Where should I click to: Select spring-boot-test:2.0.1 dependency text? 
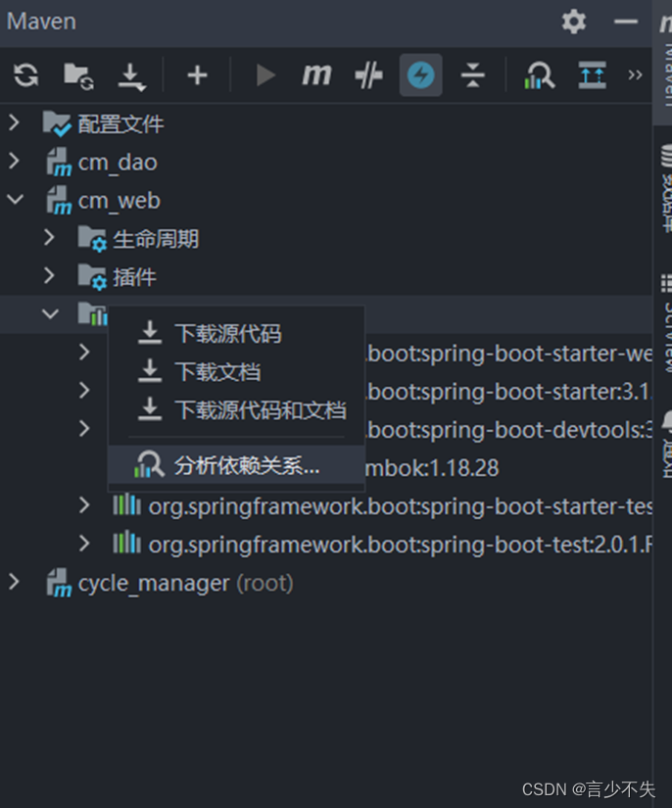click(401, 545)
